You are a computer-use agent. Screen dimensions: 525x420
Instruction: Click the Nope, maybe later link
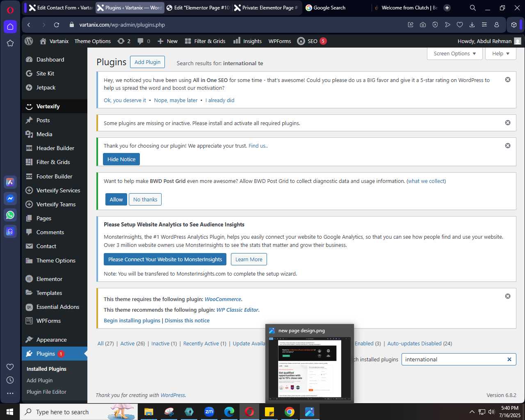(176, 100)
